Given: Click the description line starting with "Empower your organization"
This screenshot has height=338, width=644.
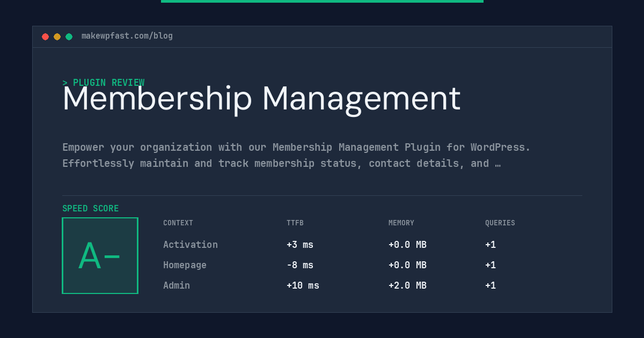Looking at the screenshot, I should click(296, 147).
